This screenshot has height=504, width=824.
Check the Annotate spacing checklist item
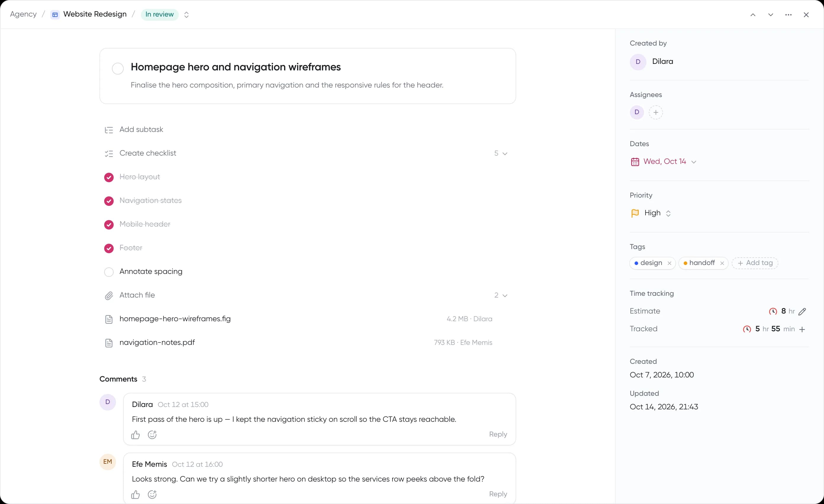pyautogui.click(x=109, y=272)
